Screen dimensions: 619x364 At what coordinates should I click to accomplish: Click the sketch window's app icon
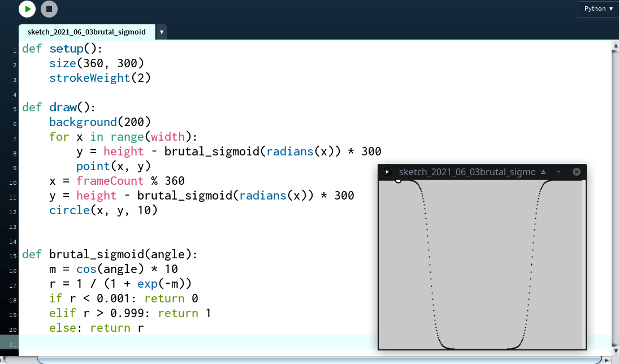click(x=387, y=172)
